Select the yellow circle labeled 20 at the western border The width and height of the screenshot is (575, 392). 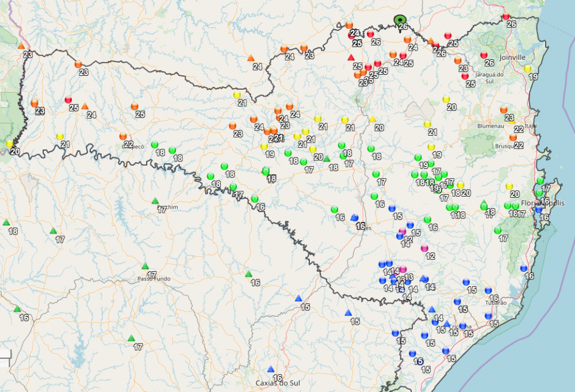[10, 143]
